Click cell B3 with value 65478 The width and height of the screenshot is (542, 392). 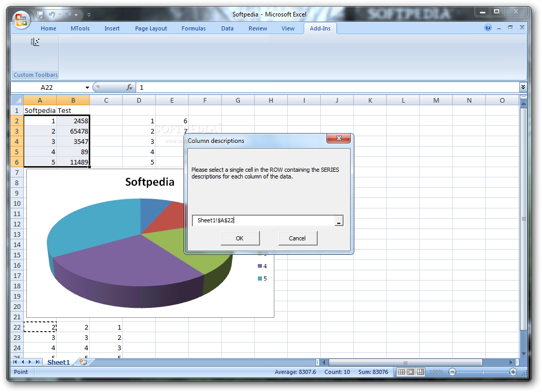(73, 131)
